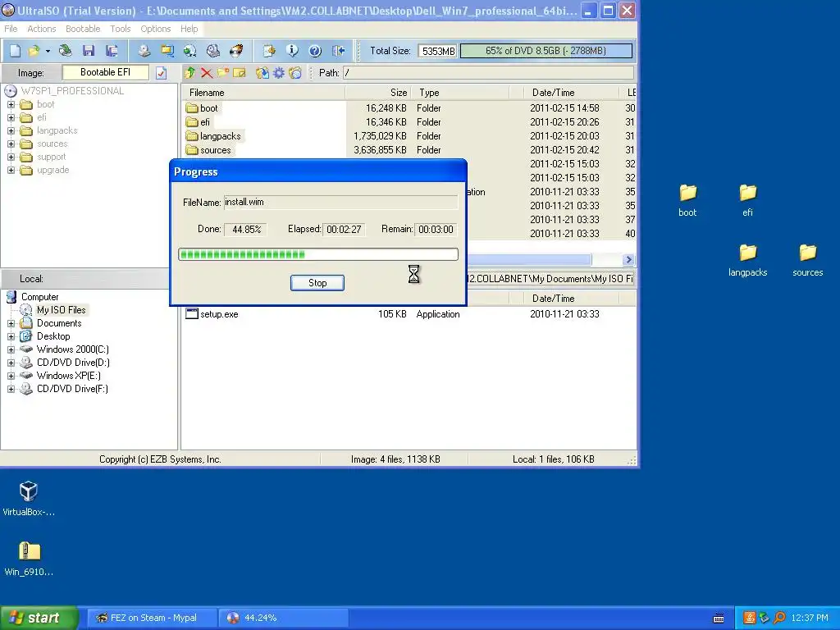Click the Save As toolbar icon
The width and height of the screenshot is (840, 630).
[x=112, y=51]
